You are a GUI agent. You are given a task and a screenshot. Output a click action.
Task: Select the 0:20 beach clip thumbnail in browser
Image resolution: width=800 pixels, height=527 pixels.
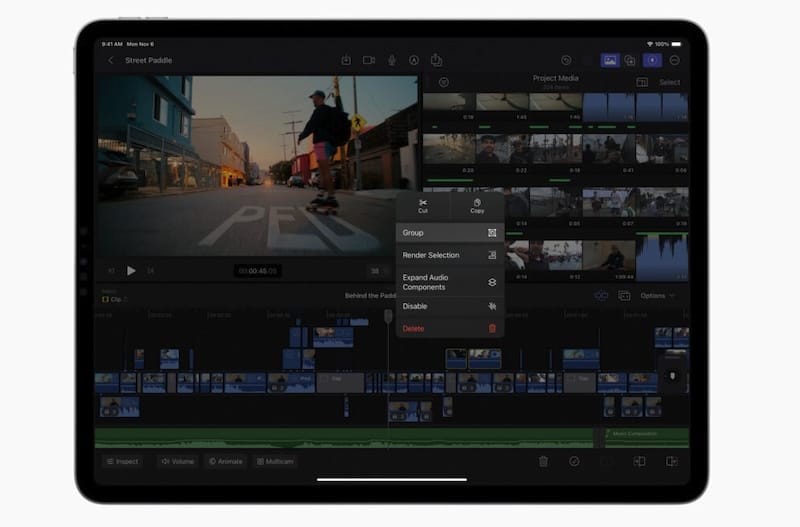coord(449,150)
